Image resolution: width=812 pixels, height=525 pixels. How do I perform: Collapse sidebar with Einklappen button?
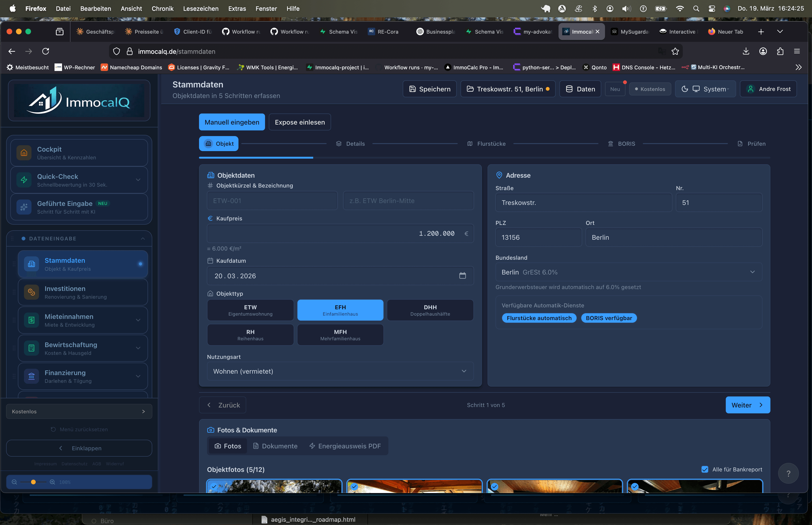tap(79, 448)
